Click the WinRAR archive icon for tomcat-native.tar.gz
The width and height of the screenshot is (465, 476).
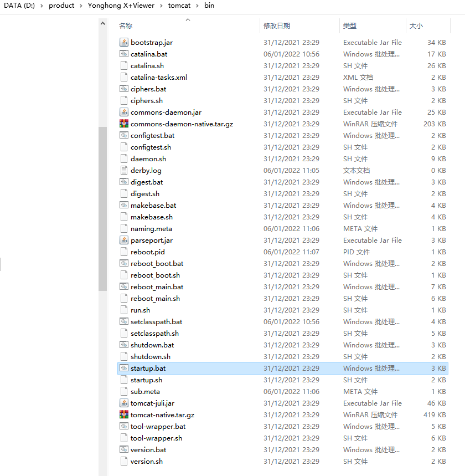coord(125,414)
